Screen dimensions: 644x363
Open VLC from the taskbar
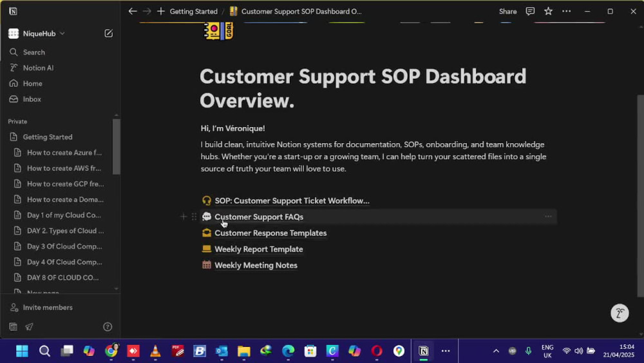coord(155,351)
